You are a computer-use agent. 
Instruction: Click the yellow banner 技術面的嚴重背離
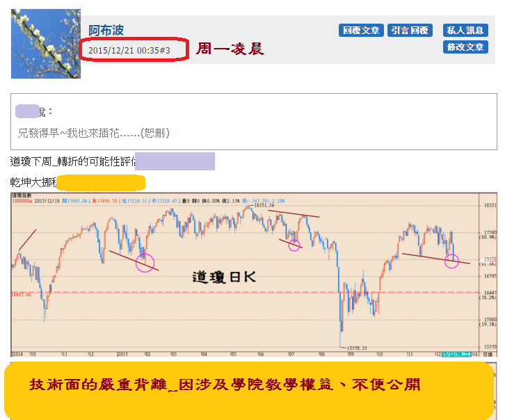coord(225,385)
